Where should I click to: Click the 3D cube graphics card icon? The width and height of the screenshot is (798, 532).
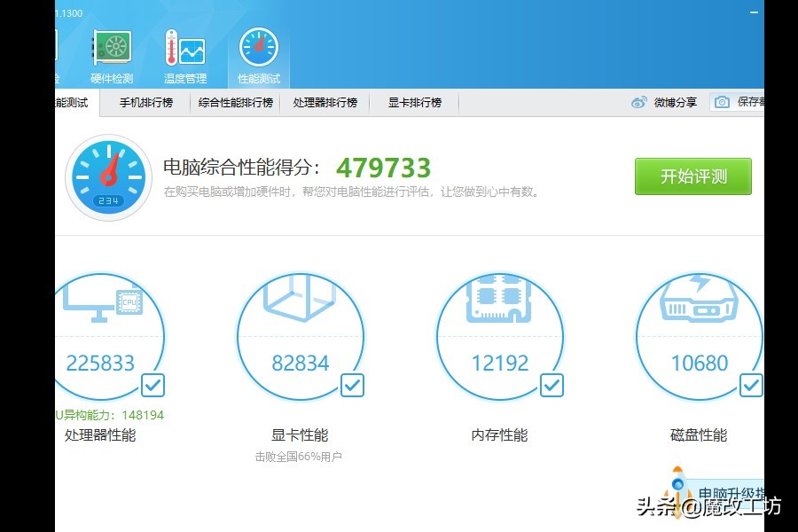301,298
